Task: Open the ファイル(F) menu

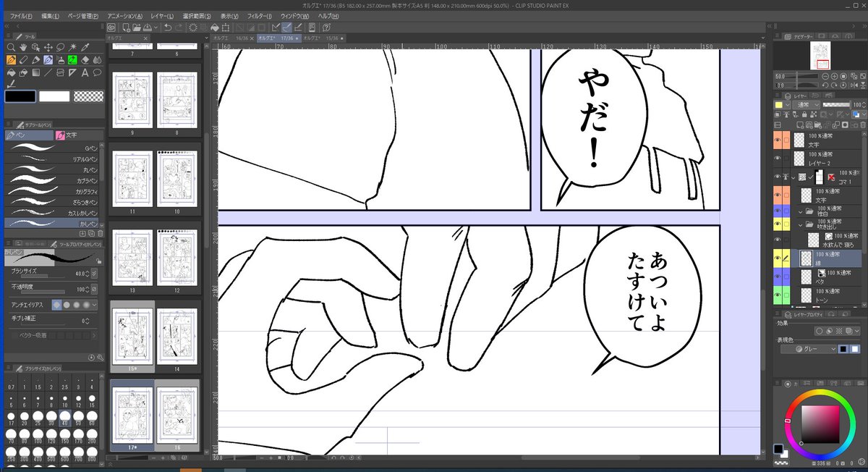Action: (21, 15)
